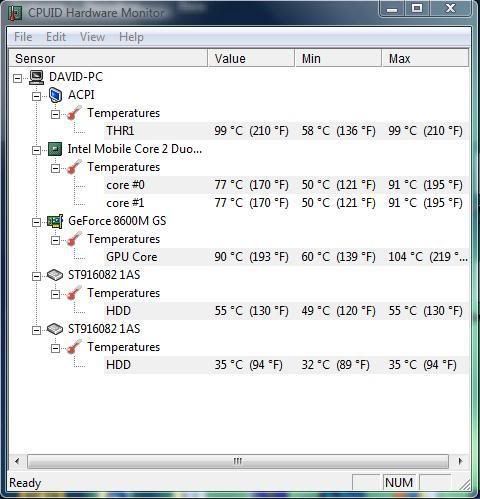Click GPU Core min value 60 °C (139 °F)

(338, 257)
